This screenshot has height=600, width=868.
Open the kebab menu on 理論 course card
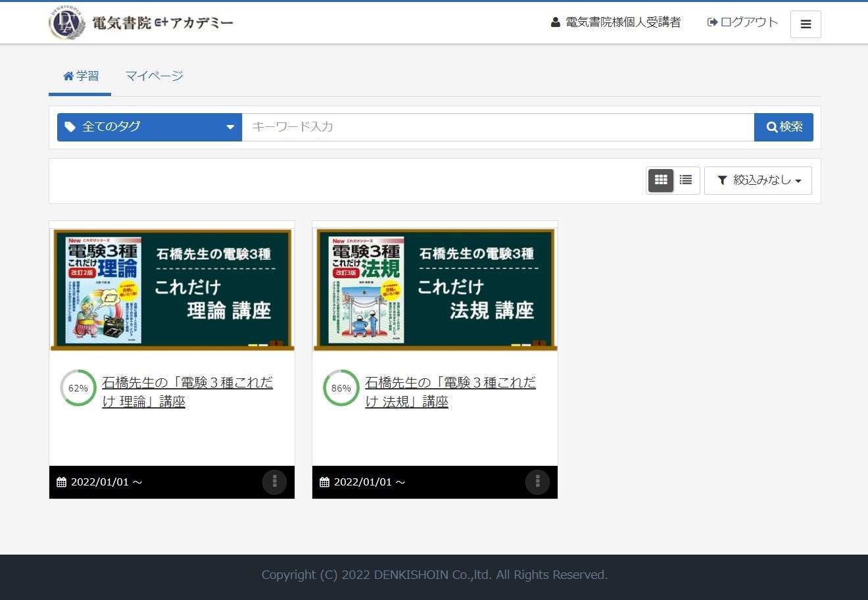coord(274,482)
